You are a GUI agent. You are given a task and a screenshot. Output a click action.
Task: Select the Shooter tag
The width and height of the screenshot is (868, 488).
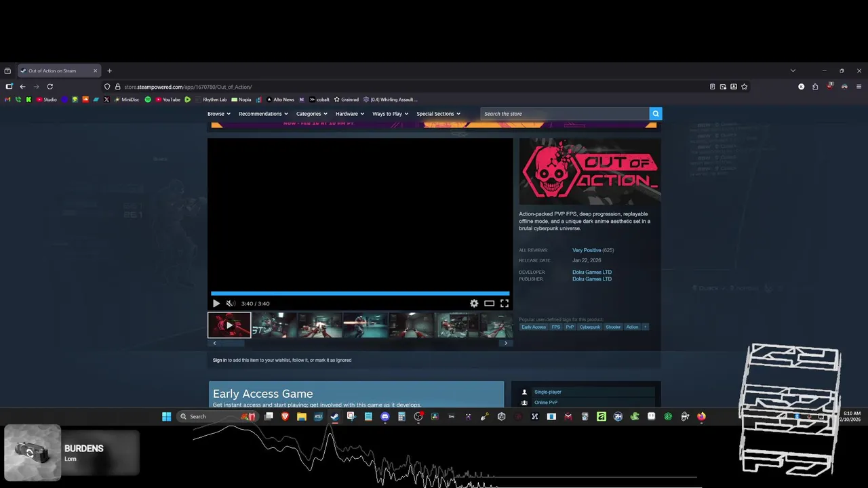613,327
